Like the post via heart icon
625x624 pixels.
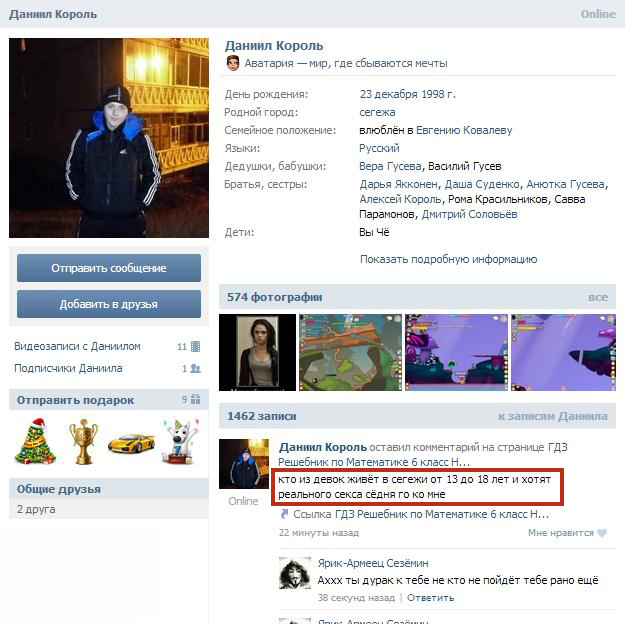(x=602, y=533)
